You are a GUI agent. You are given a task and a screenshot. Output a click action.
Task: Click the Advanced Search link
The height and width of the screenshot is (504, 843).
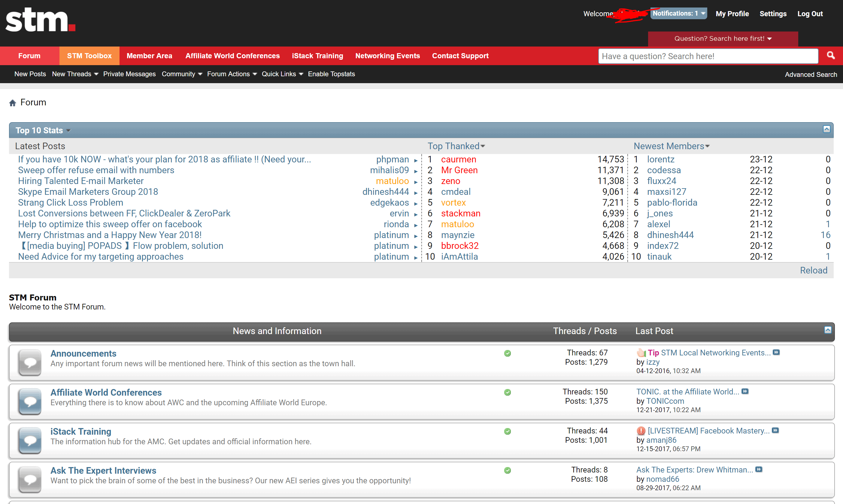coord(811,74)
